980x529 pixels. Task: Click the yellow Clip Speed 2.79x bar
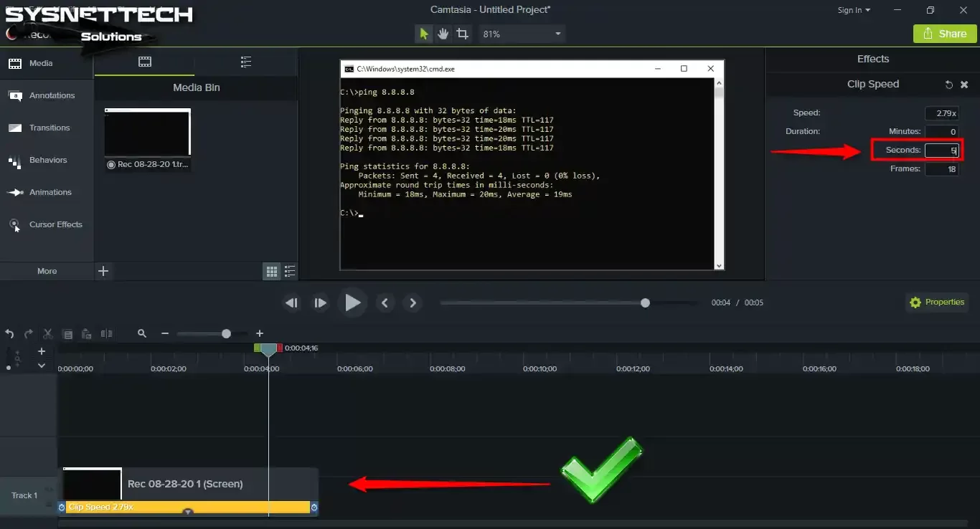point(188,507)
